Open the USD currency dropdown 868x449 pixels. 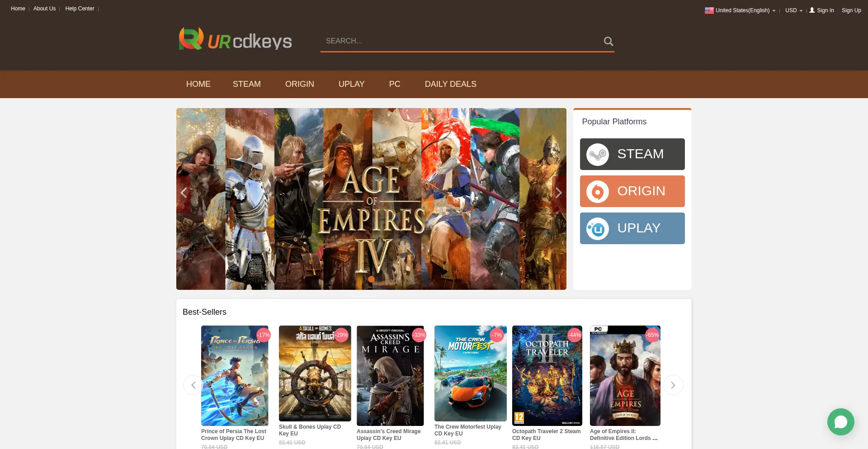pyautogui.click(x=794, y=10)
